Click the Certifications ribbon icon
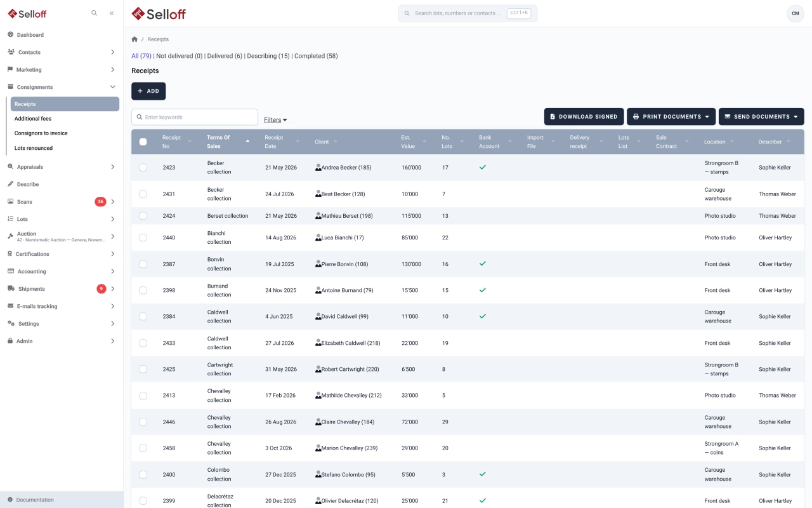The height and width of the screenshot is (508, 812). [11, 254]
